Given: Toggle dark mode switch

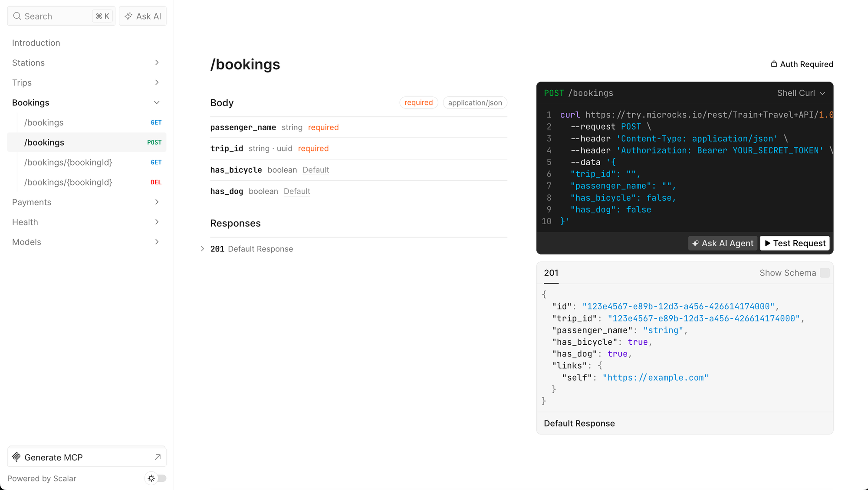Looking at the screenshot, I should tap(156, 478).
